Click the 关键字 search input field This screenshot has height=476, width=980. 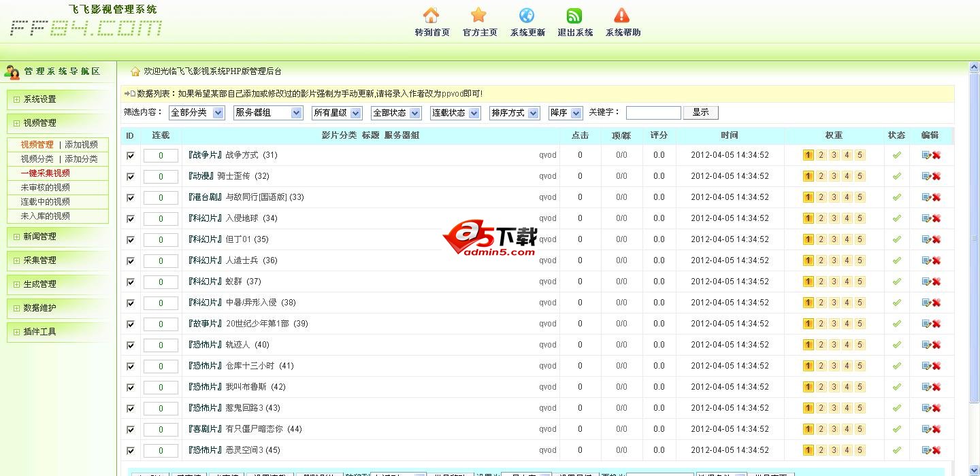(x=653, y=113)
